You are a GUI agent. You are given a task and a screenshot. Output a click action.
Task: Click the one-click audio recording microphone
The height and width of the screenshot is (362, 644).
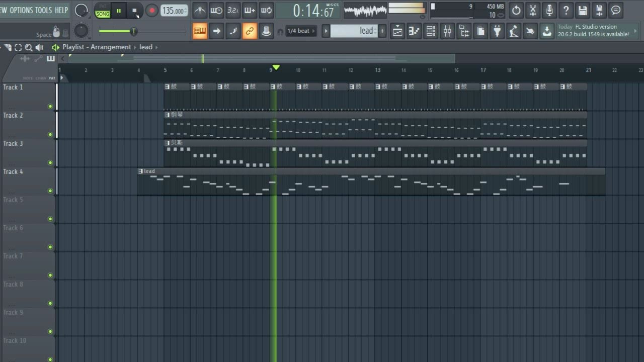pos(549,10)
